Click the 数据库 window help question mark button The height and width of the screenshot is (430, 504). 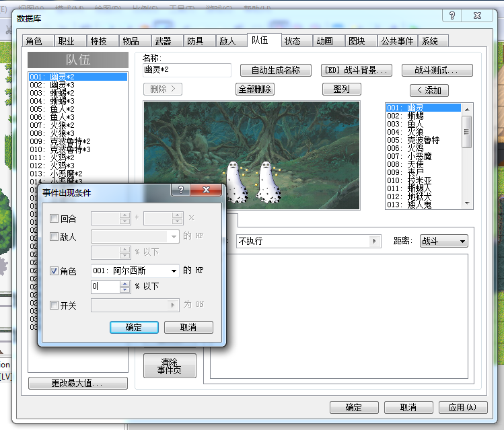(452, 15)
